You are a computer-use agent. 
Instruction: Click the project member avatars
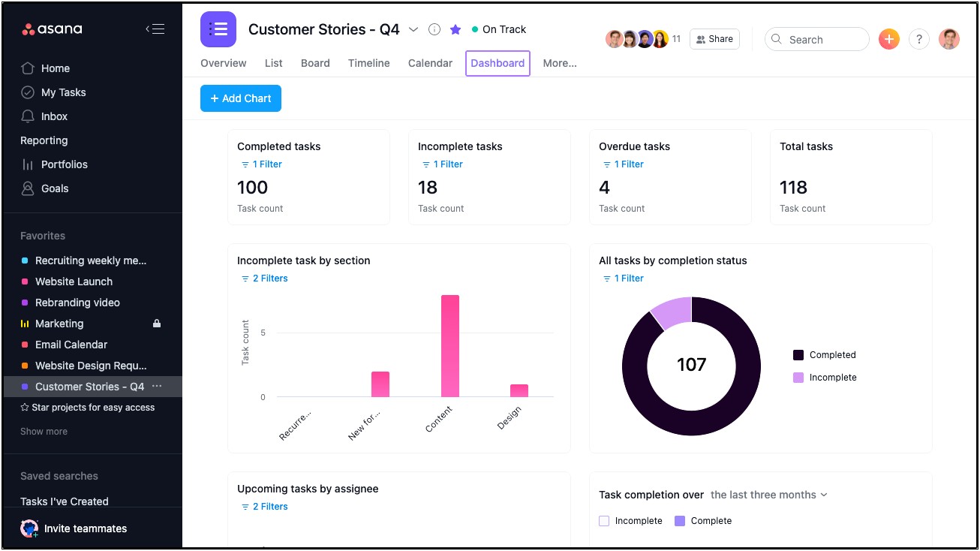[x=637, y=39]
